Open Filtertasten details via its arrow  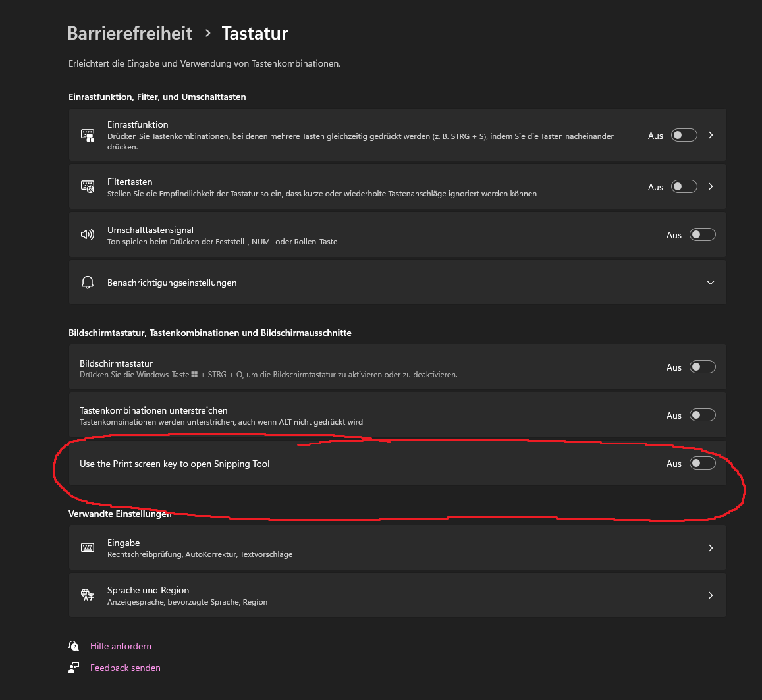(x=711, y=186)
